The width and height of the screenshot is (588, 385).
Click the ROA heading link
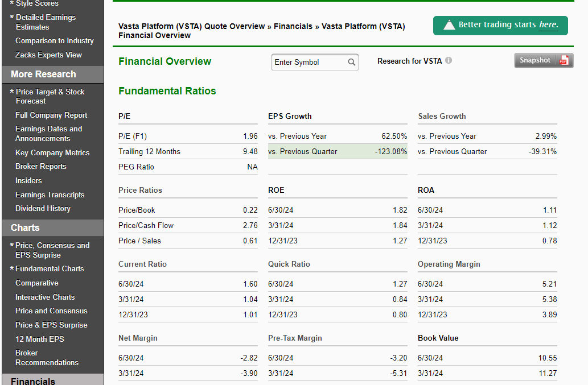tap(426, 191)
